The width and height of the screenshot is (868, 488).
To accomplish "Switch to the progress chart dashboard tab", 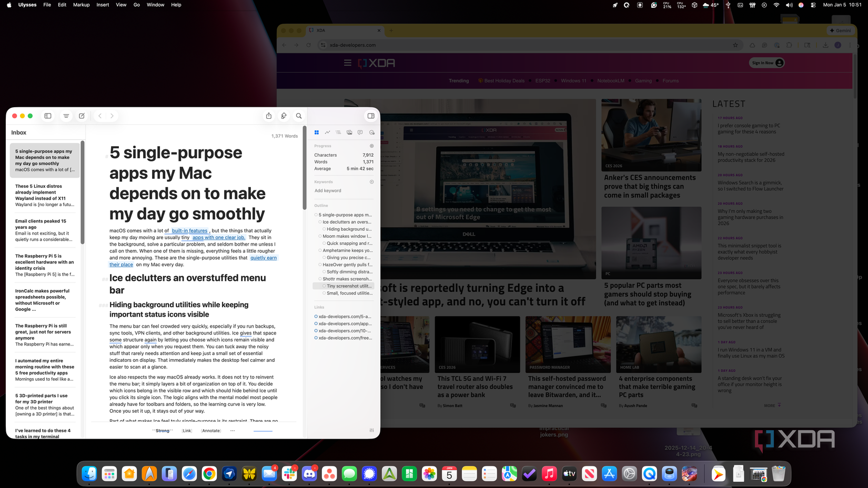I will [x=328, y=133].
